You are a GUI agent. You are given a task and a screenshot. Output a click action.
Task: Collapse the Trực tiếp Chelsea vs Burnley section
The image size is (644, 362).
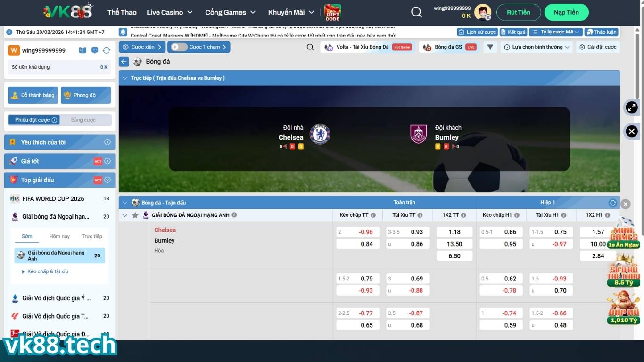point(125,78)
